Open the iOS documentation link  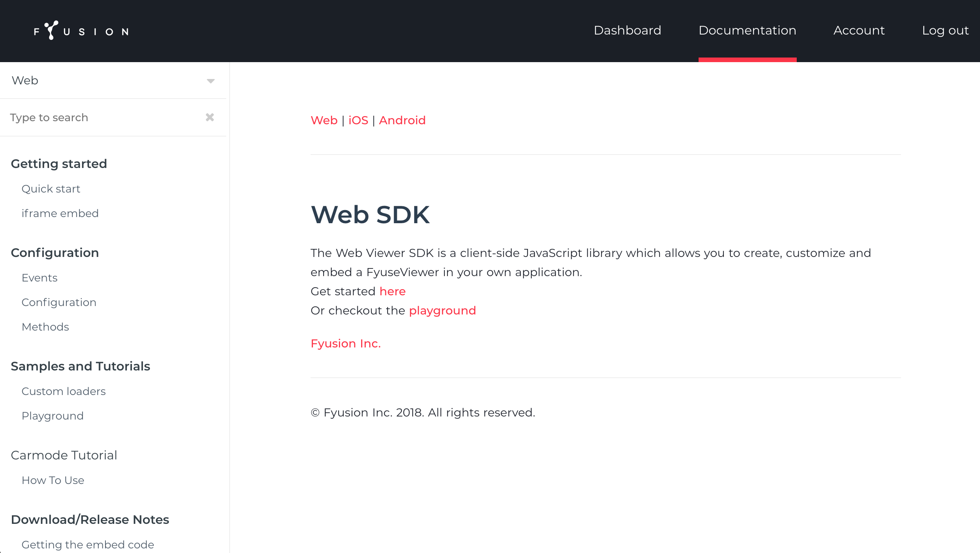point(358,120)
